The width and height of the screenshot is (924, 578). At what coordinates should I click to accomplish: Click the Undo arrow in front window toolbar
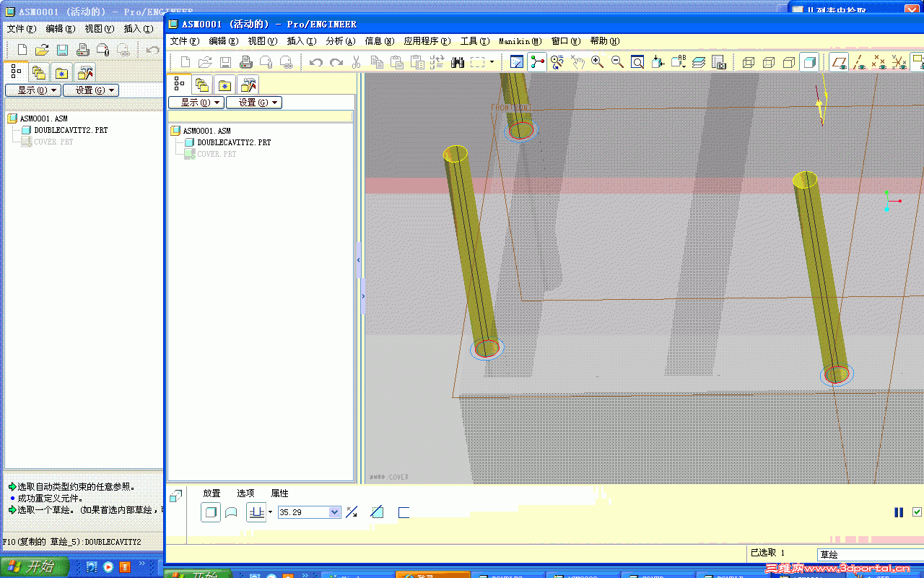tap(315, 62)
